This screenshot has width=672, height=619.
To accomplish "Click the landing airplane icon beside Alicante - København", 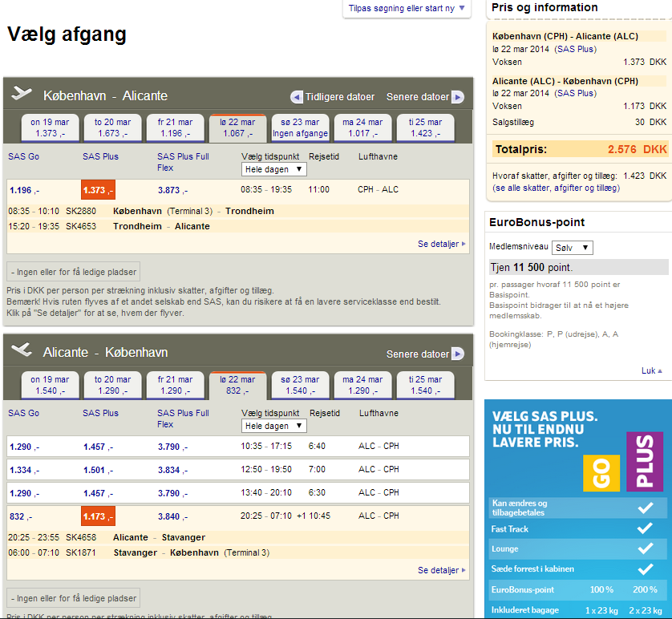I will click(x=22, y=351).
